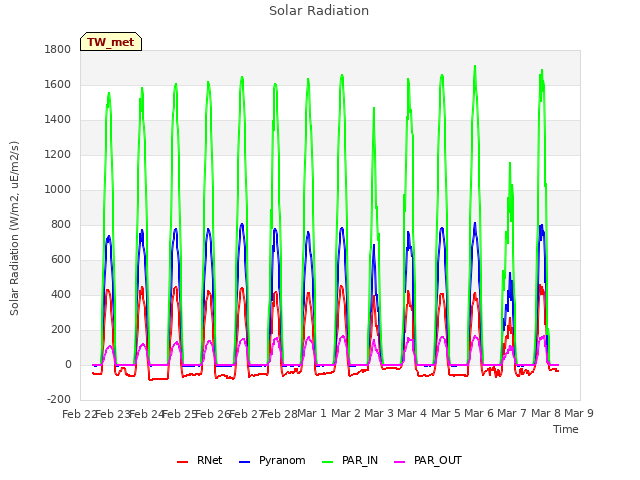Click the Time x-axis label

tap(566, 429)
